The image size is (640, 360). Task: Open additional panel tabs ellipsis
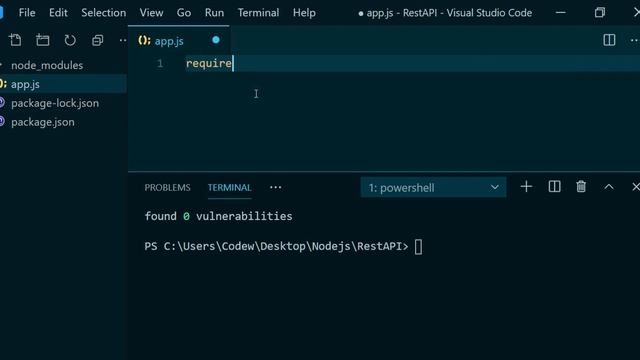(x=276, y=187)
